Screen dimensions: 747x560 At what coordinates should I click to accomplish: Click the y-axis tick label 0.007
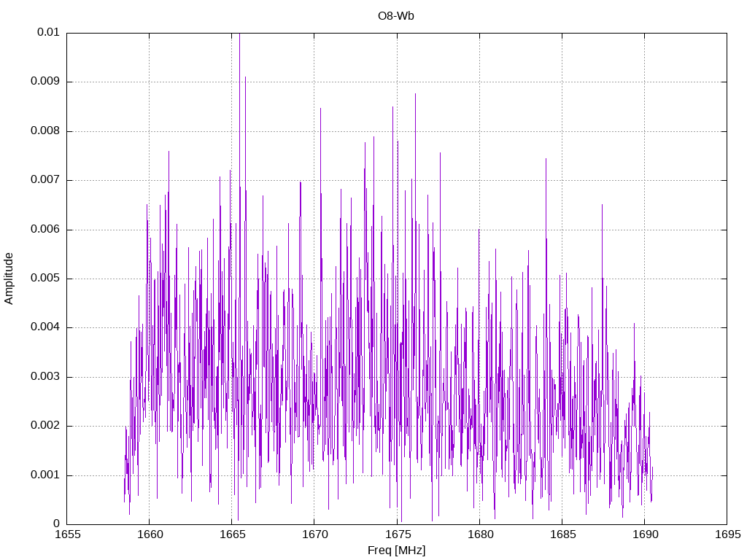click(45, 179)
